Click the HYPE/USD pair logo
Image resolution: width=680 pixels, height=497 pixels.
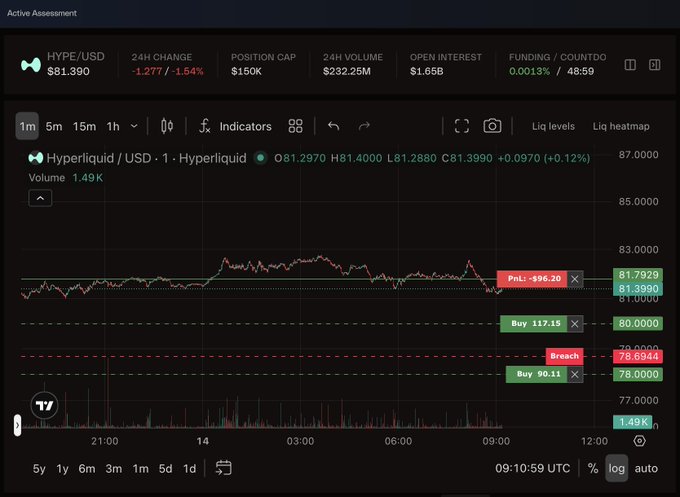tap(31, 65)
